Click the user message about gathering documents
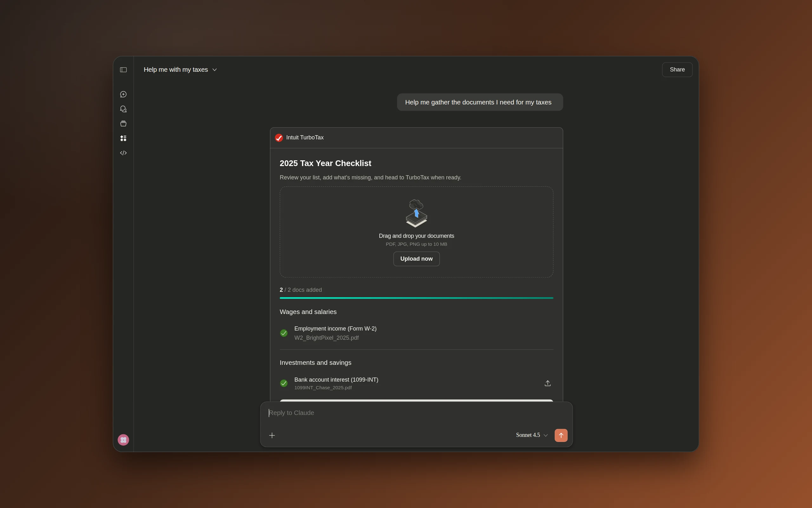812x508 pixels. click(x=480, y=102)
